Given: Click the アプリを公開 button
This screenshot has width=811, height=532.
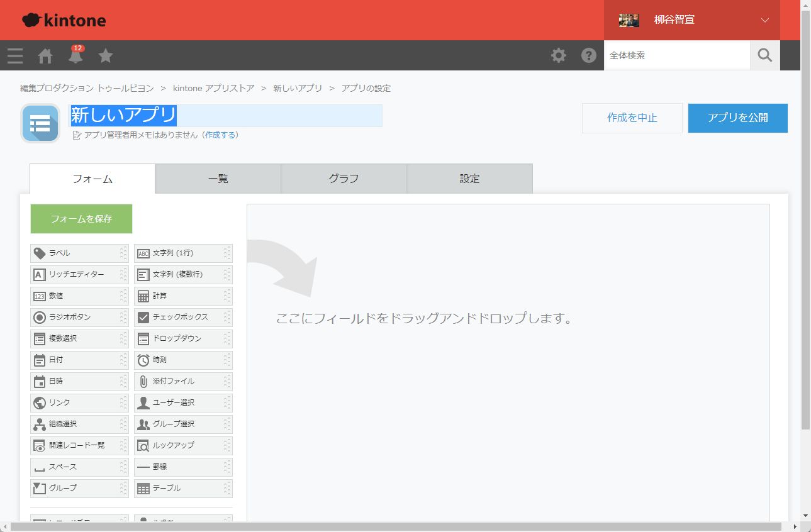Looking at the screenshot, I should [738, 118].
